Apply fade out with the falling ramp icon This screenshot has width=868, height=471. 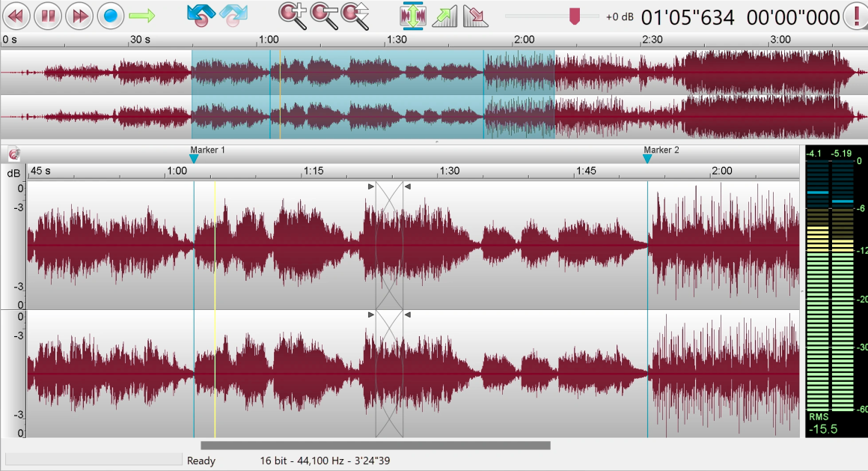(475, 16)
